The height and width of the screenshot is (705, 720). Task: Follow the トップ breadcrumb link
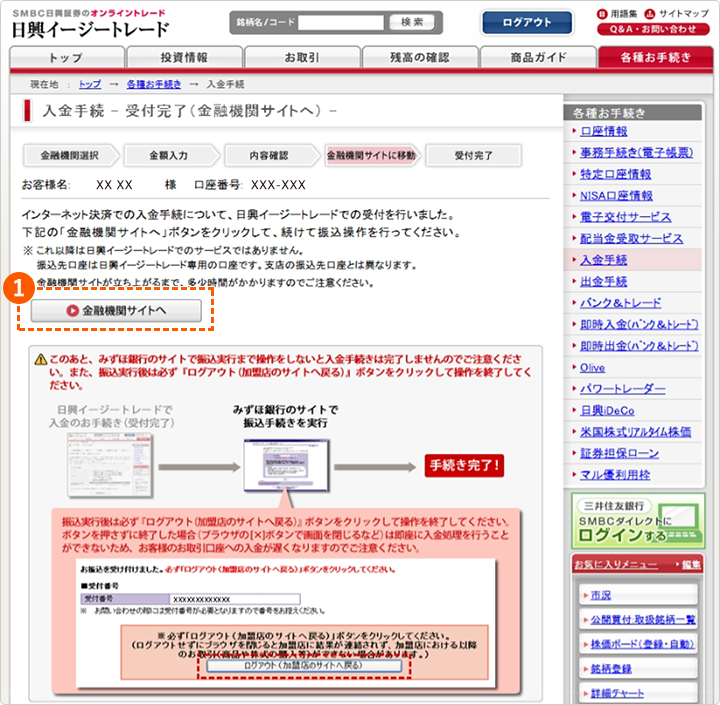[90, 85]
